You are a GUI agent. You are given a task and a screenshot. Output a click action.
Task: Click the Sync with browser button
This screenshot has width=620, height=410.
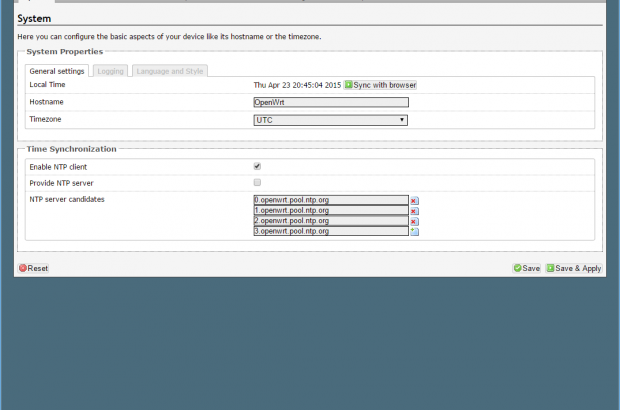click(x=381, y=85)
